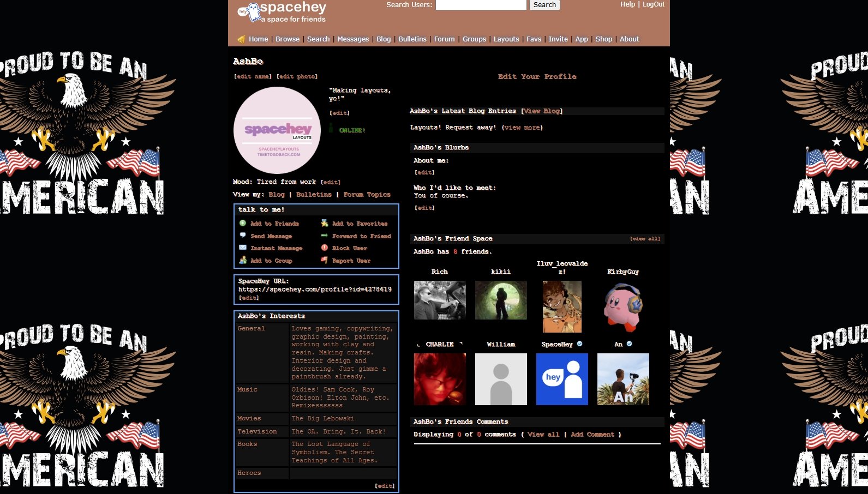Click the View Blog link

542,111
